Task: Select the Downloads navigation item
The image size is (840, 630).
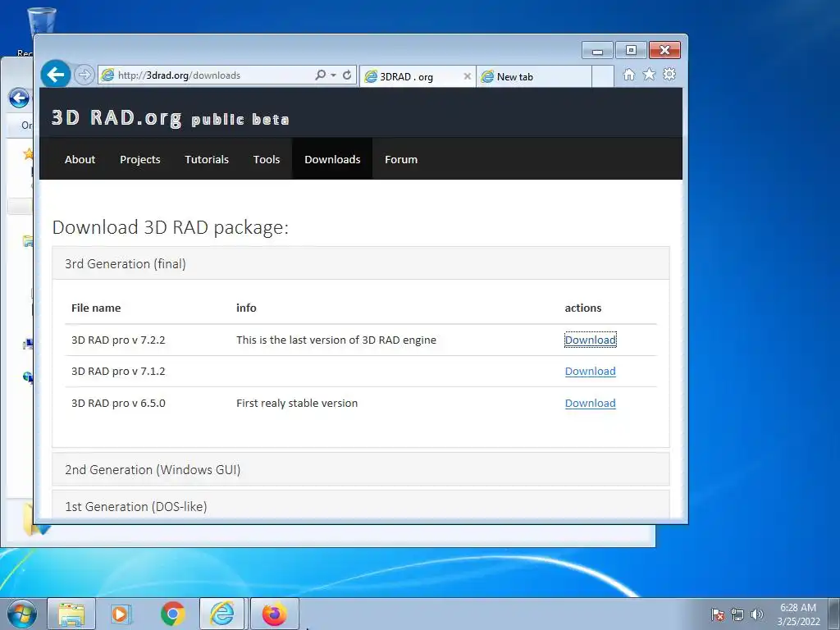Action: tap(332, 159)
